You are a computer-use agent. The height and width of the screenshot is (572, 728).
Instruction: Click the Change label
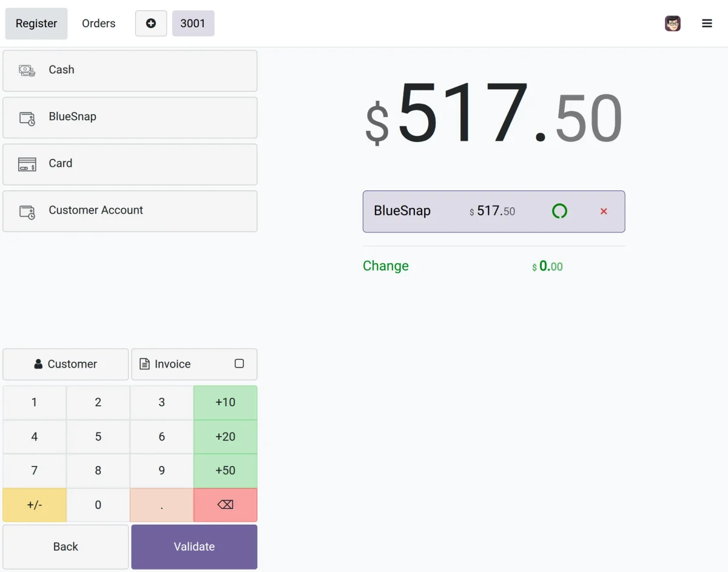[x=386, y=266]
